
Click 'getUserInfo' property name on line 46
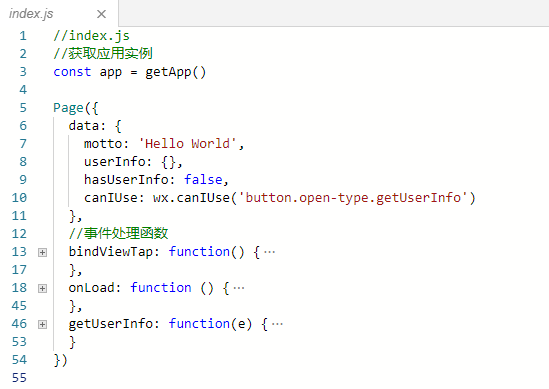coord(111,324)
